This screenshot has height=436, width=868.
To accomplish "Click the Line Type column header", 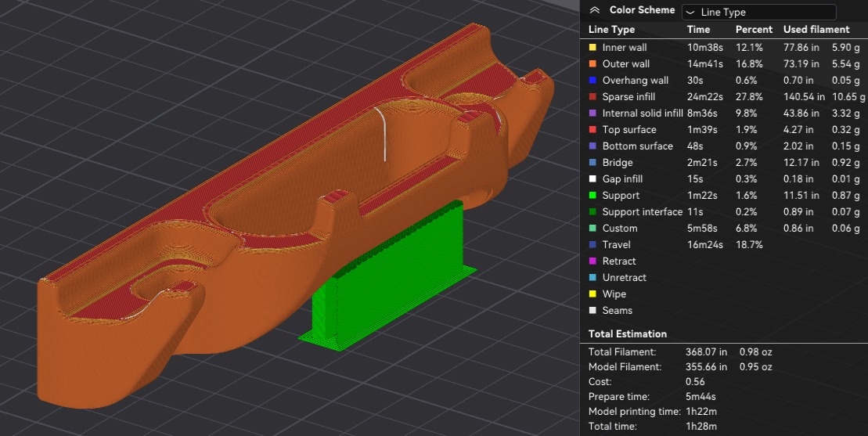I will click(612, 29).
